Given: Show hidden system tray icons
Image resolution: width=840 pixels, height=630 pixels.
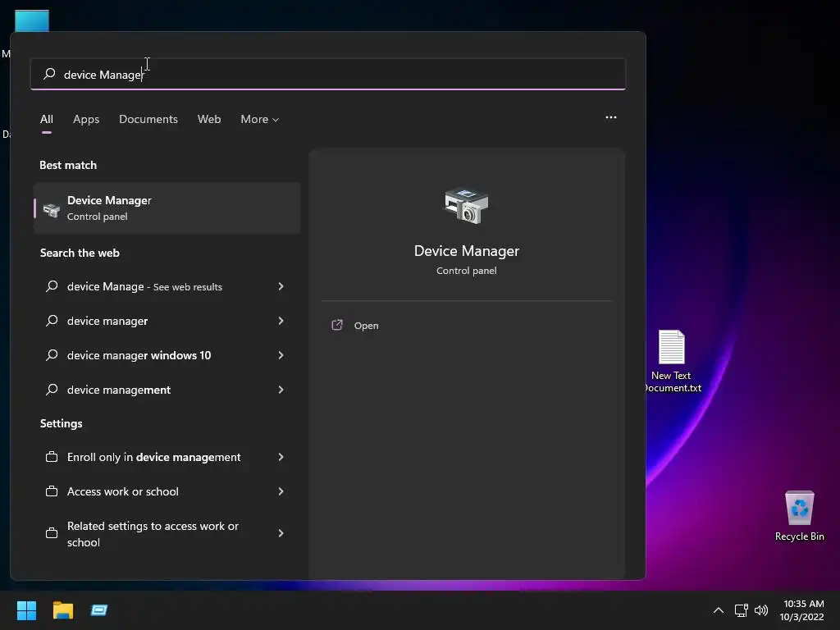Looking at the screenshot, I should pos(719,610).
